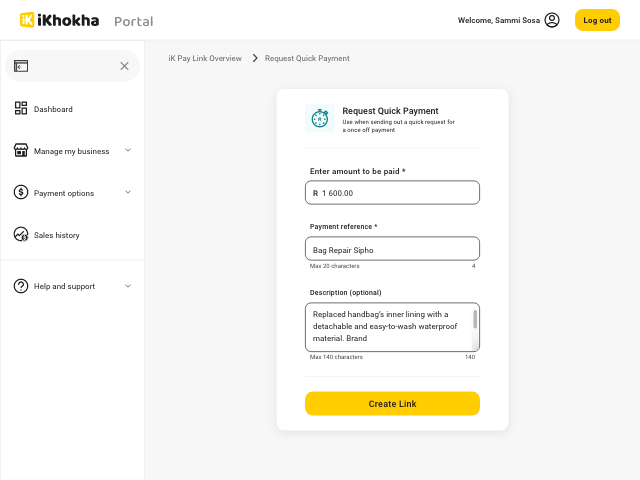Click the Quick Payment stopwatch icon

tap(320, 118)
